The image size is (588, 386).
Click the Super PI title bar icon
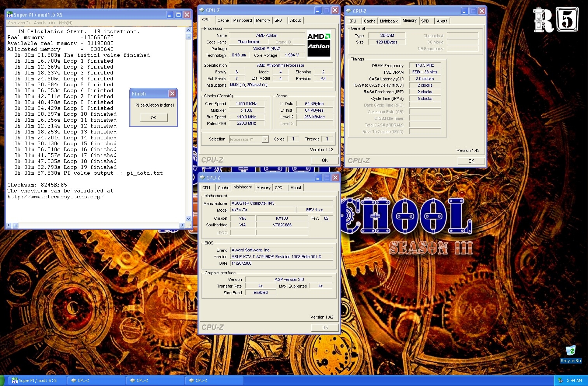click(10, 15)
